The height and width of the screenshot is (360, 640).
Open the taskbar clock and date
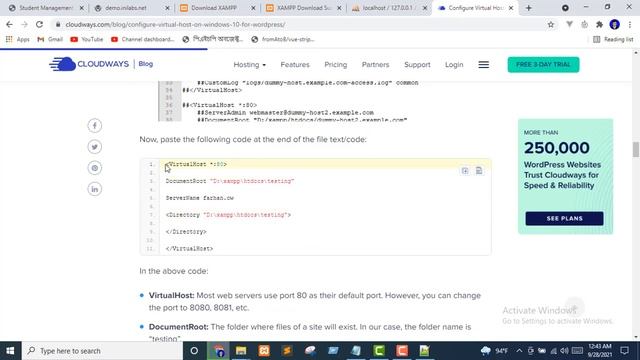click(600, 351)
